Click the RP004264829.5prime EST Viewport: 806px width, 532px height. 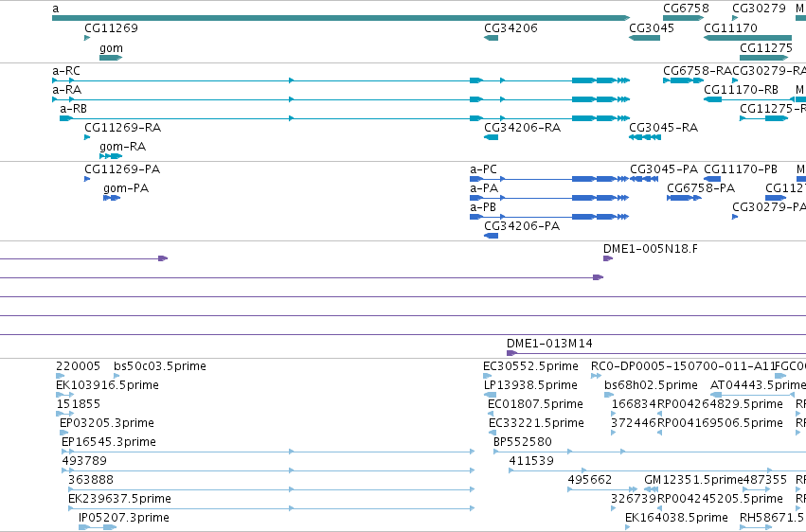[659, 414]
